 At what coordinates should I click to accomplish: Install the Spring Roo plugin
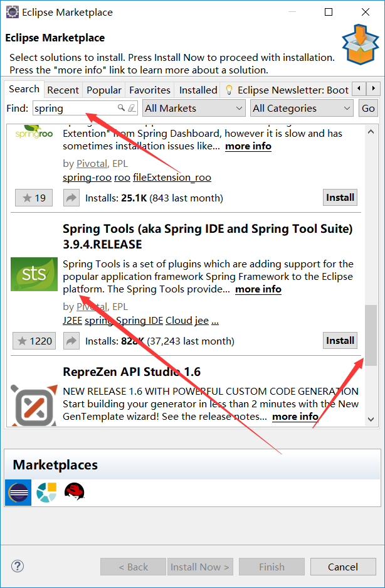point(340,197)
